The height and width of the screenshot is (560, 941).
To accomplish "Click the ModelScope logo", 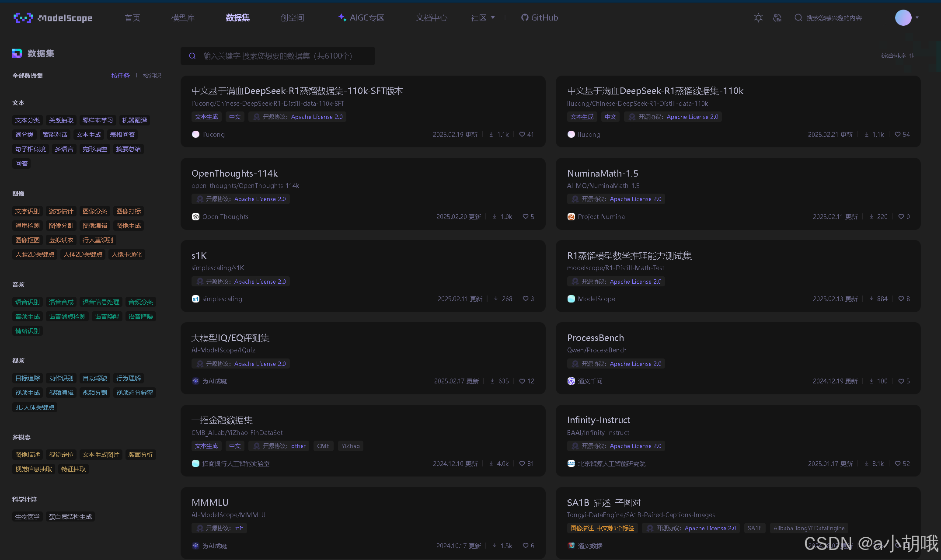I will 53,18.
